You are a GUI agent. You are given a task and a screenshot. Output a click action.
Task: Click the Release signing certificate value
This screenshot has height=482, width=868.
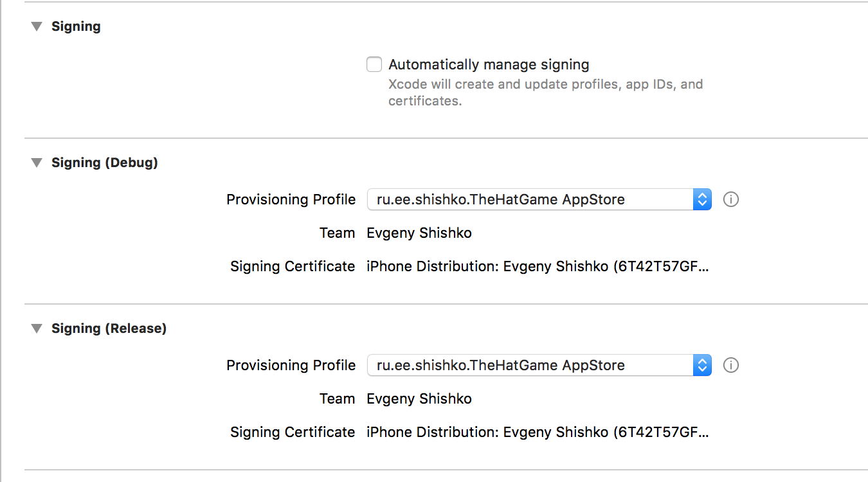(537, 432)
